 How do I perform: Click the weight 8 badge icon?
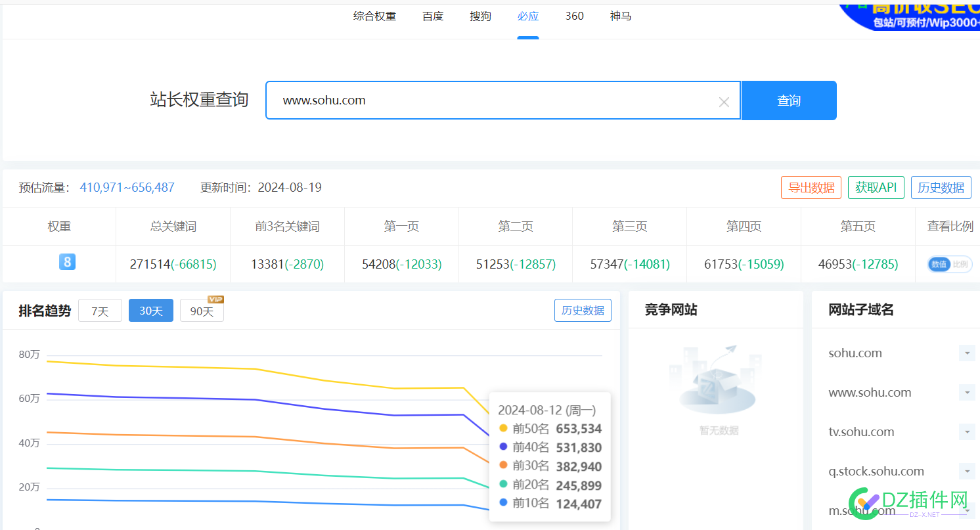(x=67, y=262)
